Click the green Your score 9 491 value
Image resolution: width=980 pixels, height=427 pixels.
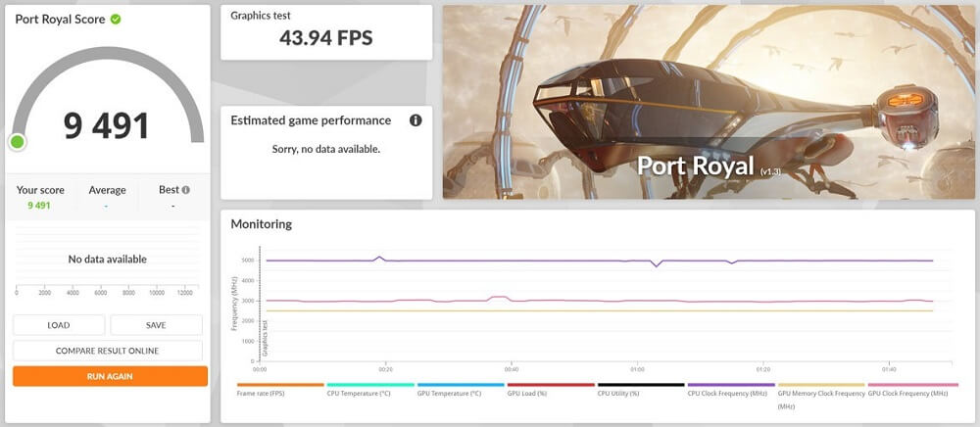point(39,206)
